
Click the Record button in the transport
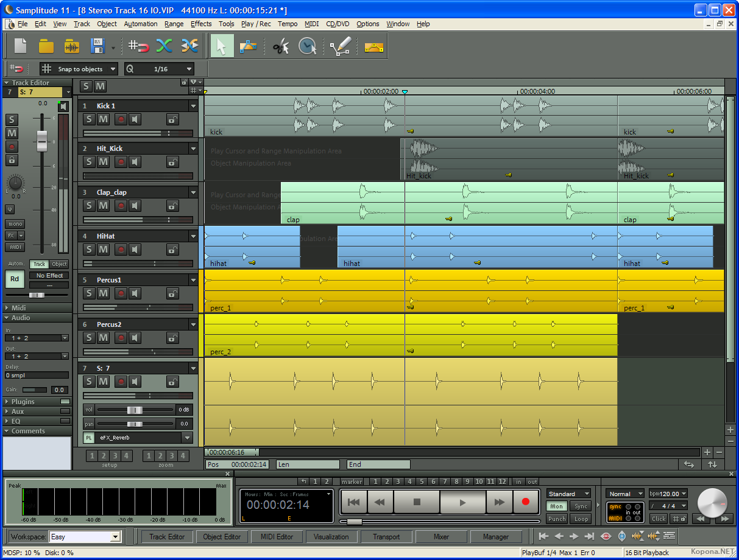click(x=526, y=502)
